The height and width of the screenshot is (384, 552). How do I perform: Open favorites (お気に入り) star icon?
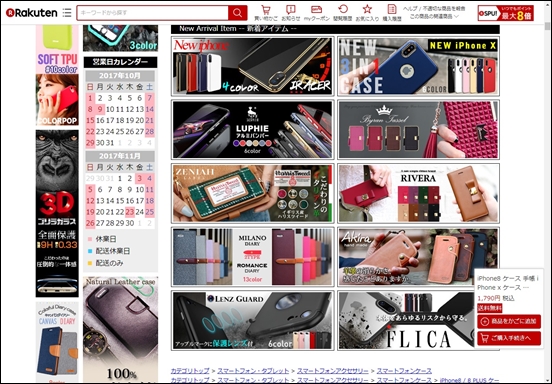[x=367, y=13]
